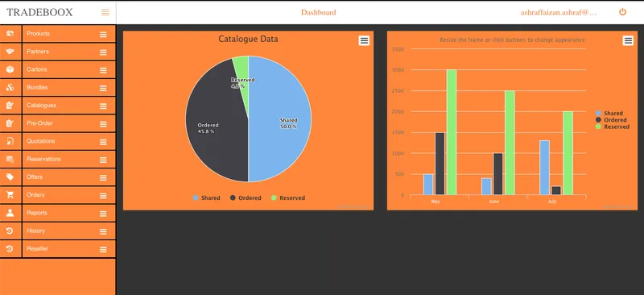Click the "June" axis label
This screenshot has height=295, width=644.
point(494,202)
